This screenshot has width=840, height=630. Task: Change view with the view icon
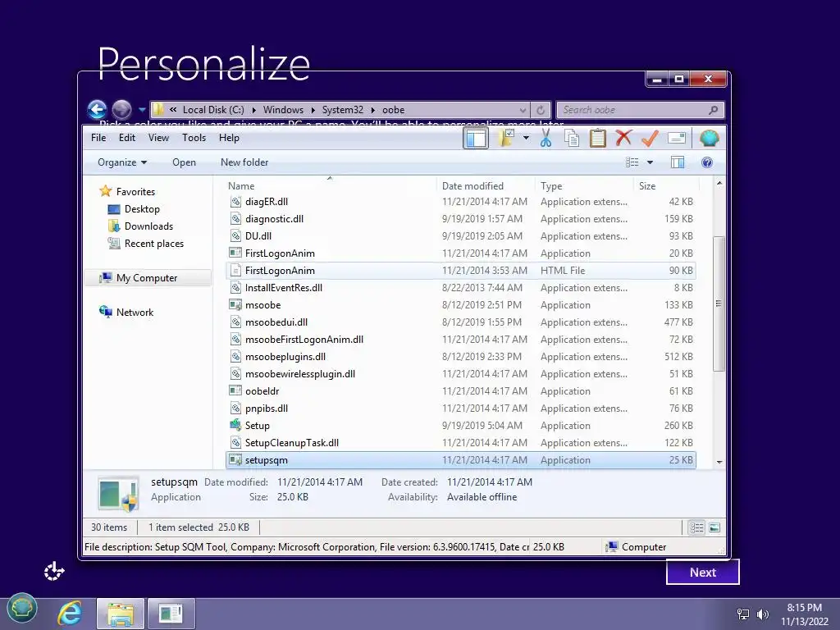(x=632, y=162)
